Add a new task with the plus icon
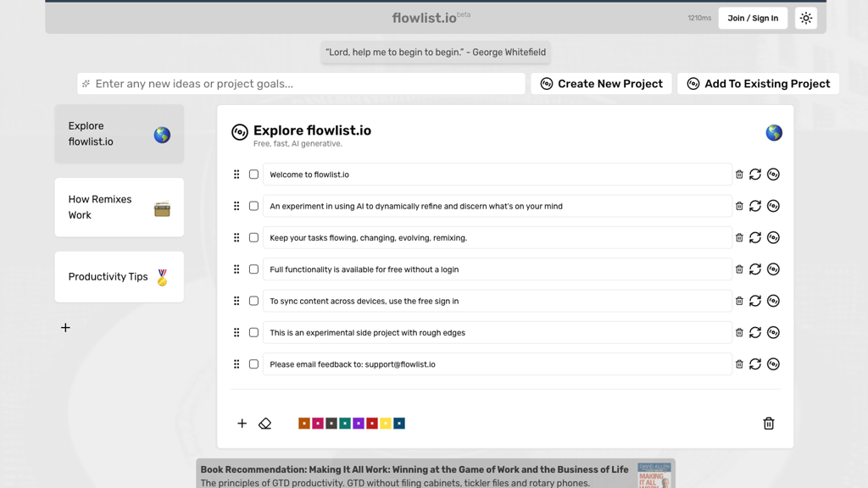868x488 pixels. coord(242,423)
